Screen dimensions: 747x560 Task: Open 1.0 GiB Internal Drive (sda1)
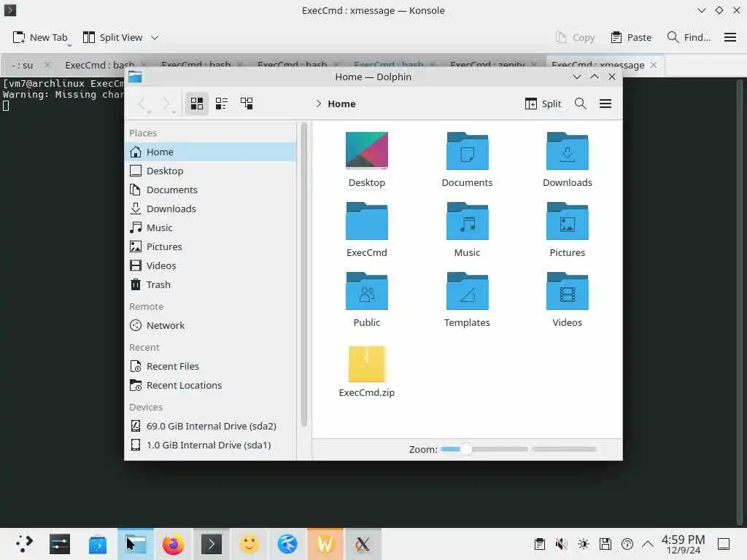click(x=210, y=445)
